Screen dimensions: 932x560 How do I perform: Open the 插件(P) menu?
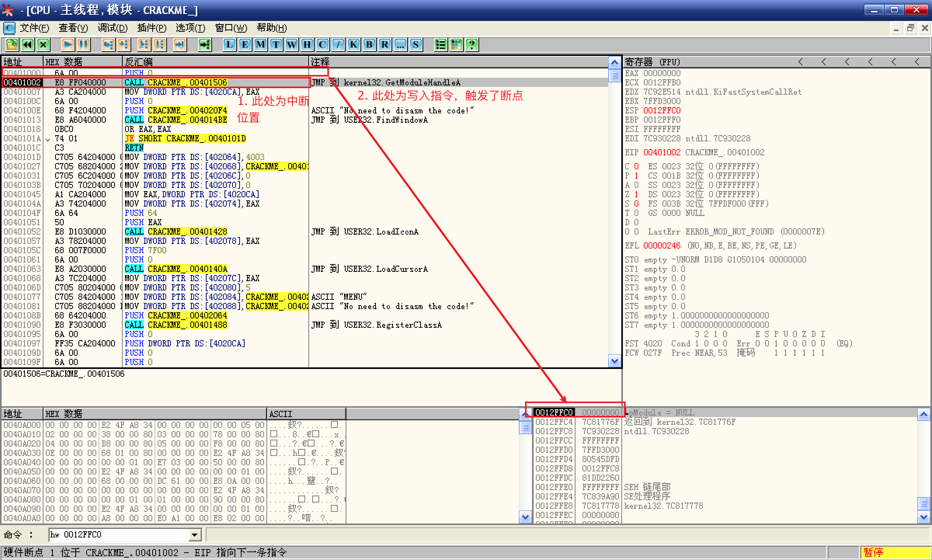click(151, 28)
